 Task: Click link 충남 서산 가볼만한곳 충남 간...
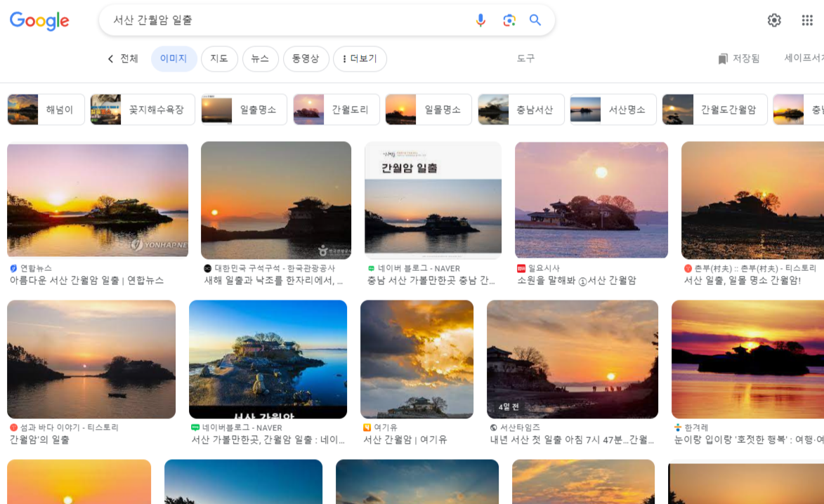pos(431,280)
